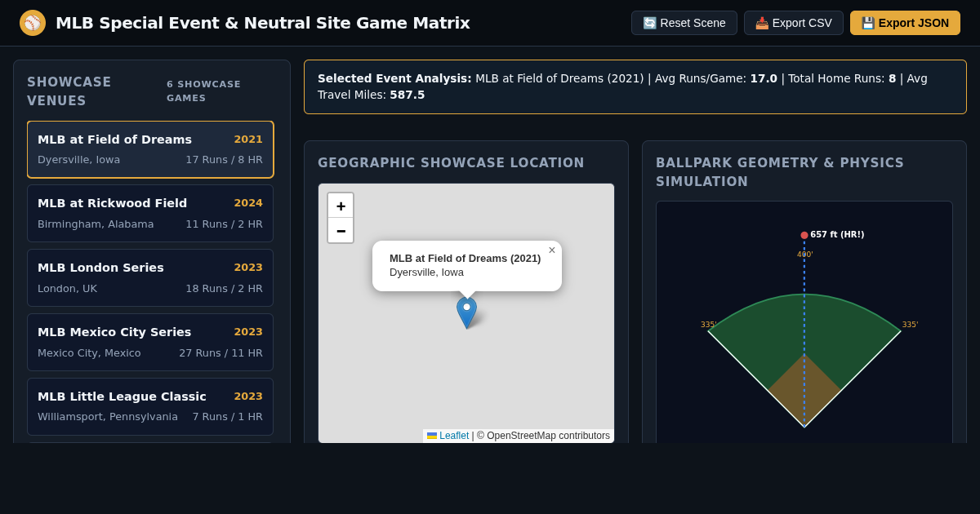Open the MLB London Series card
This screenshot has width=980, height=514.
[150, 278]
